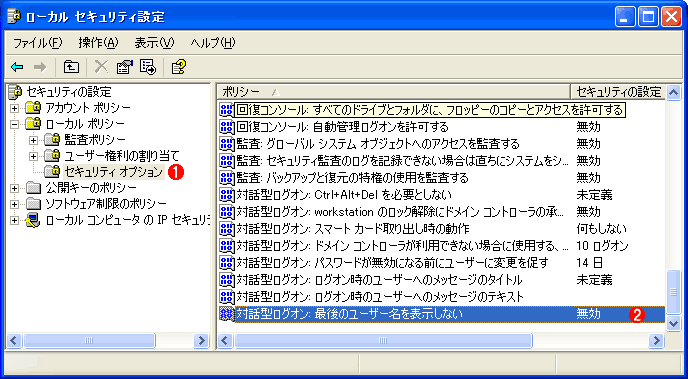Click policy icon for メッセージのタイトル row
Viewport: 688px width, 379px height.
(x=227, y=279)
